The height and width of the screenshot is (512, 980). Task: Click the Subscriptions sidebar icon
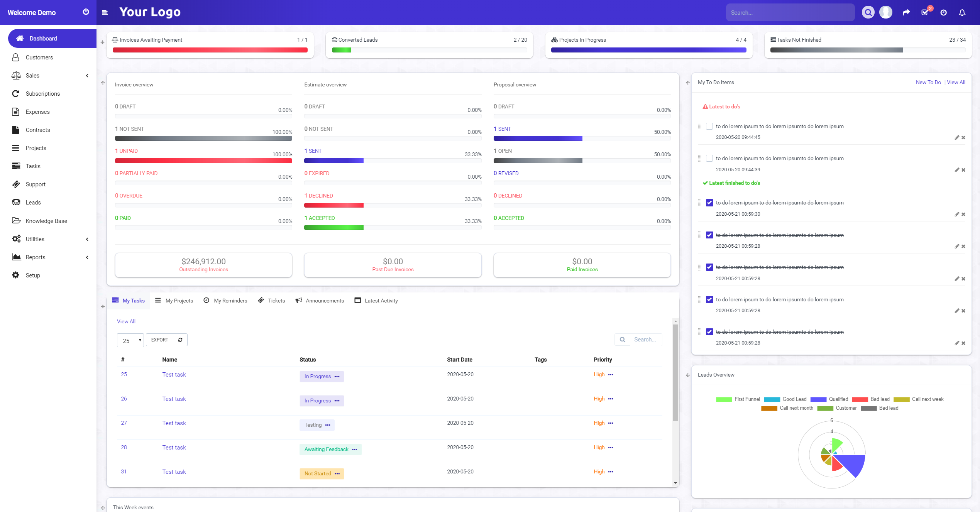15,93
